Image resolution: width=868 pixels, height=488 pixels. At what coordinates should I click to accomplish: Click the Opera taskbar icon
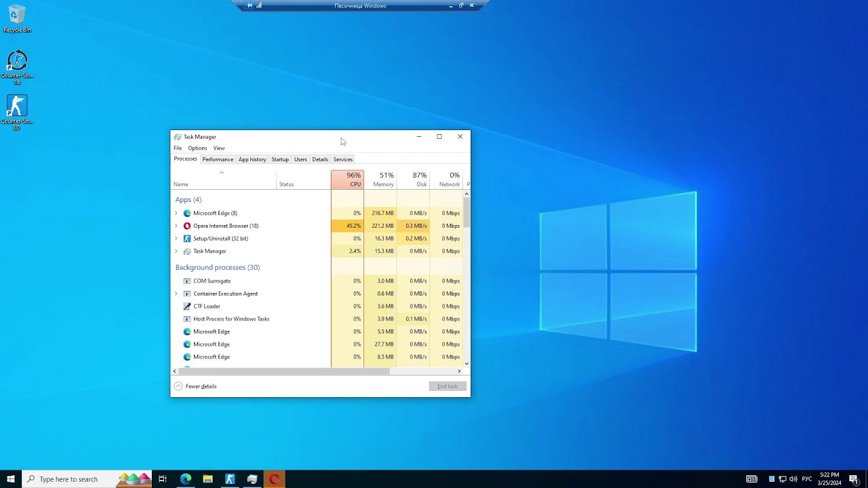275,479
